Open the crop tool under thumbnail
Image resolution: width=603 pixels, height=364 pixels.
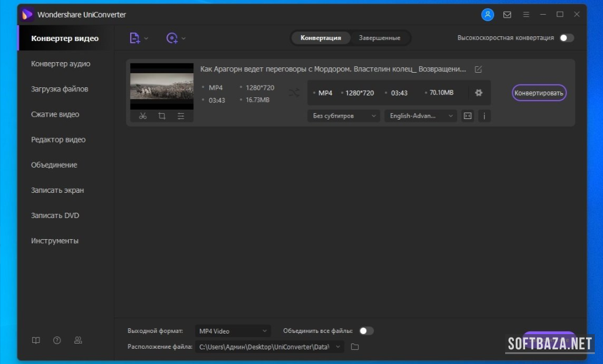tap(162, 116)
